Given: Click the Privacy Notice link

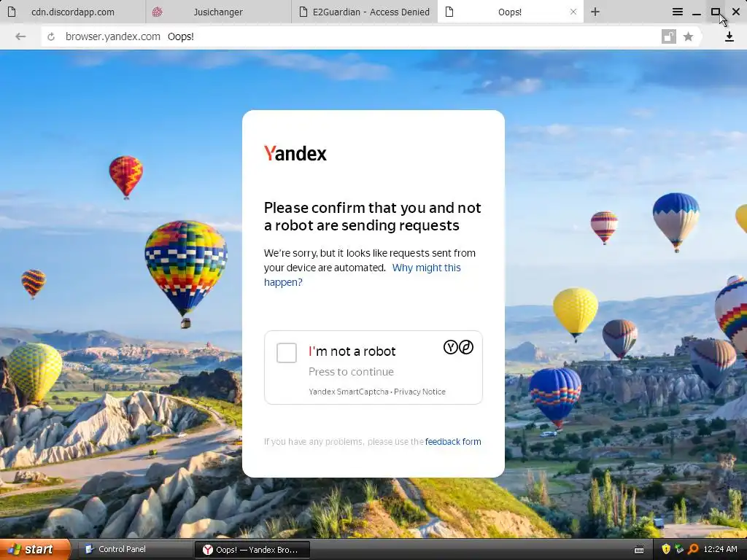Looking at the screenshot, I should (x=419, y=392).
